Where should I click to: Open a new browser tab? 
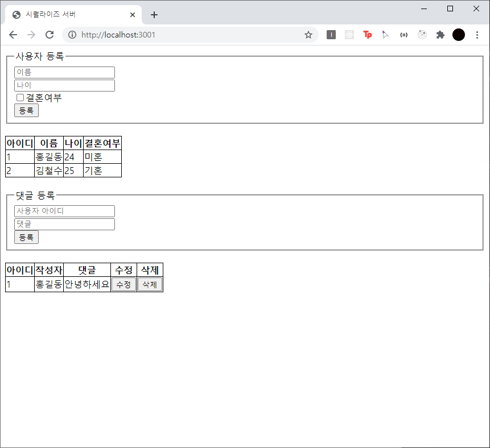pos(154,15)
